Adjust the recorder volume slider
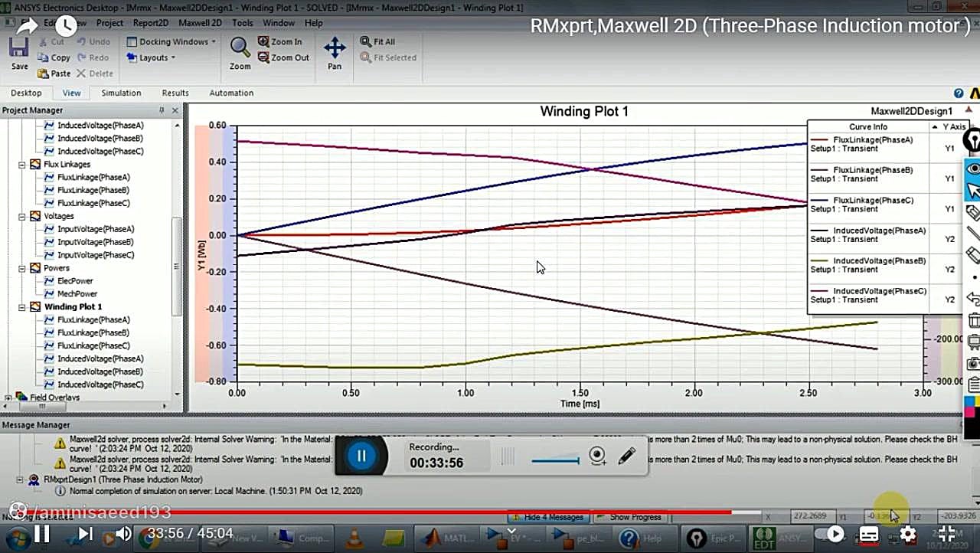Viewport: 980px width, 553px height. 555,460
